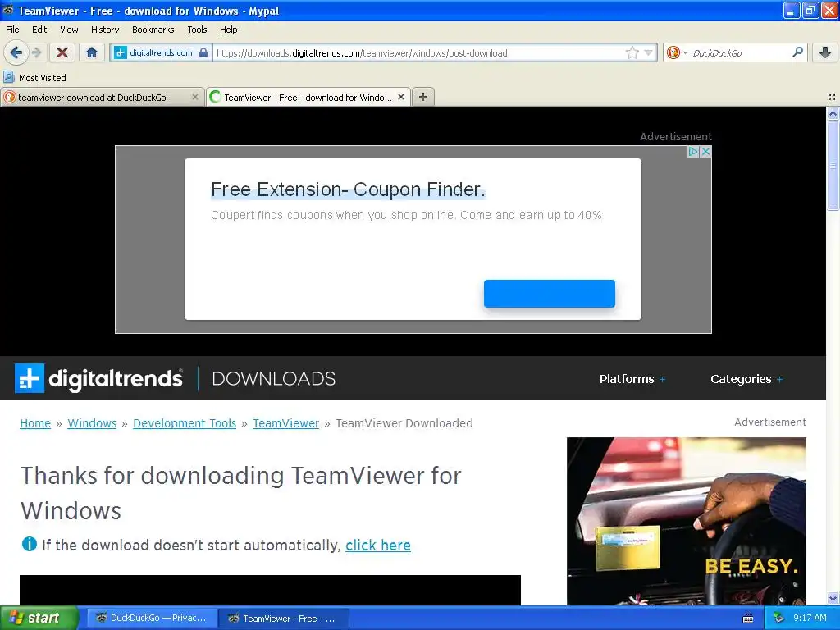Follow the Development Tools breadcrumb link
840x630 pixels.
click(185, 423)
